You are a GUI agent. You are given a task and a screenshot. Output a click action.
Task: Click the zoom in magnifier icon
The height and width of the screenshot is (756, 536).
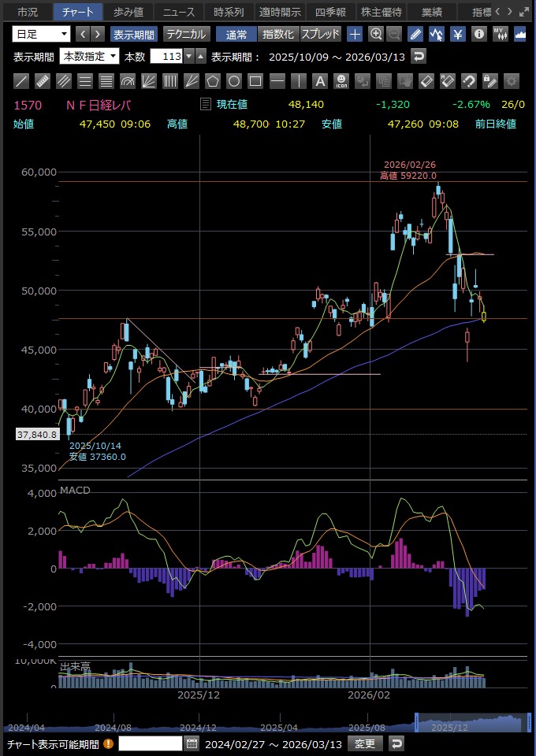tap(376, 34)
